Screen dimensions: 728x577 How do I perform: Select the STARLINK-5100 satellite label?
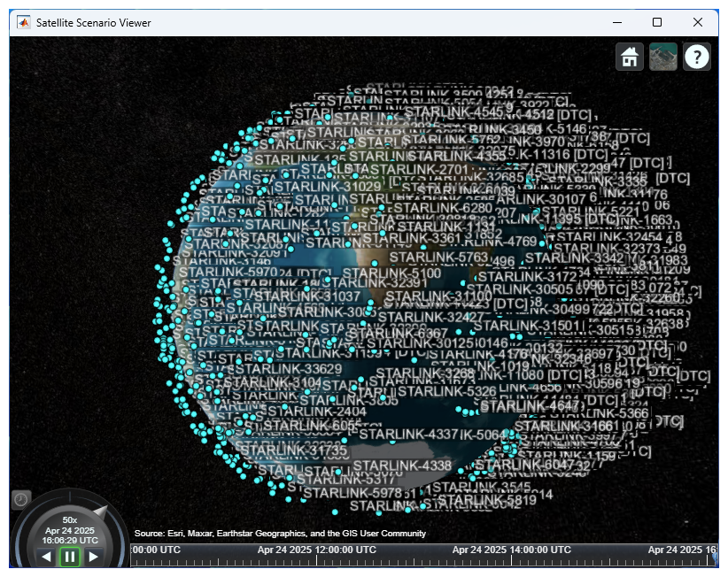pos(391,273)
